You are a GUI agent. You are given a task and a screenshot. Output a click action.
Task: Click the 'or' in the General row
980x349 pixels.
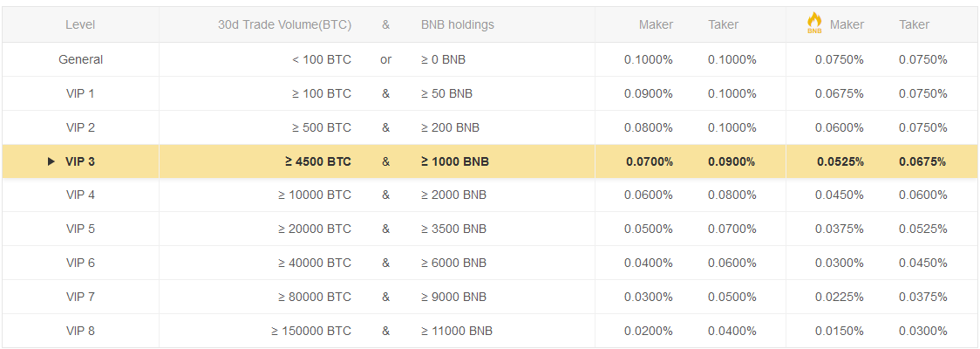pyautogui.click(x=385, y=60)
